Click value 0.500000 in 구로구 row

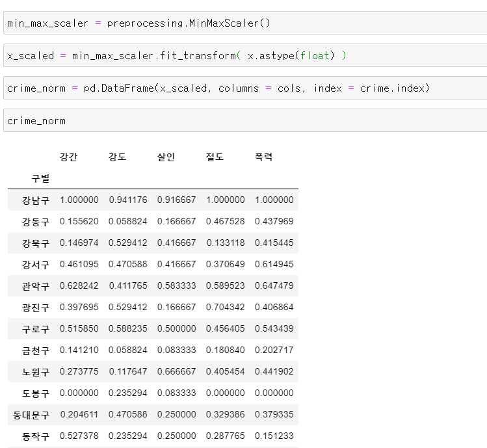click(x=177, y=328)
